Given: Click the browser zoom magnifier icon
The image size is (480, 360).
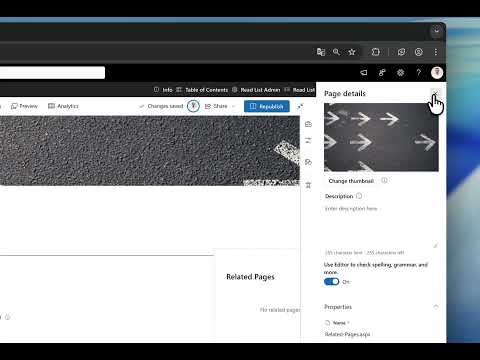Looking at the screenshot, I should tap(336, 52).
